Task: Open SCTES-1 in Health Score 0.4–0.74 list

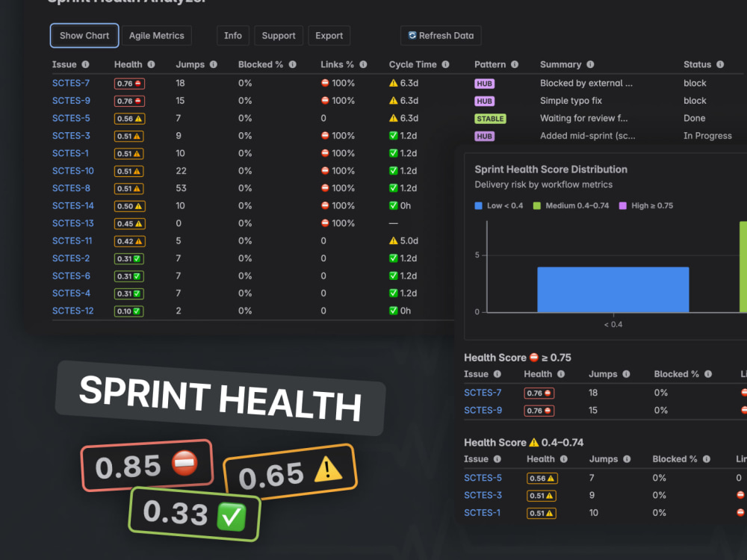Action: [482, 514]
